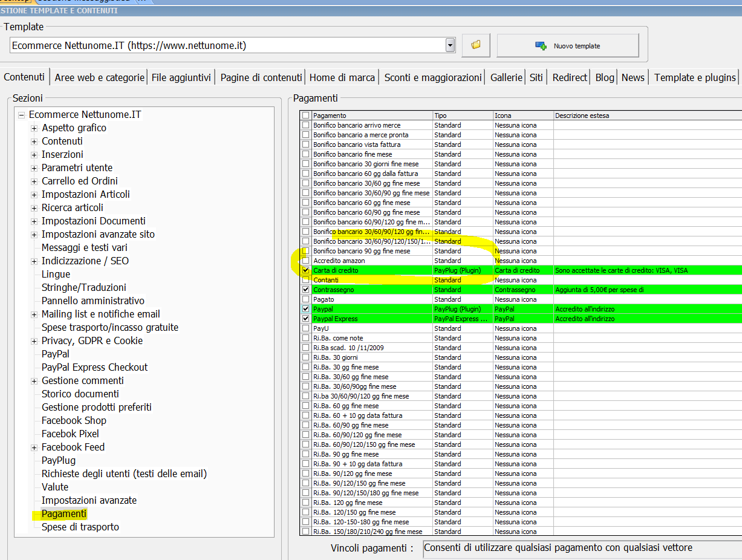Click the Aggiunta di 5,00€ description cell
Viewport: 742px width, 560px height.
[648, 290]
